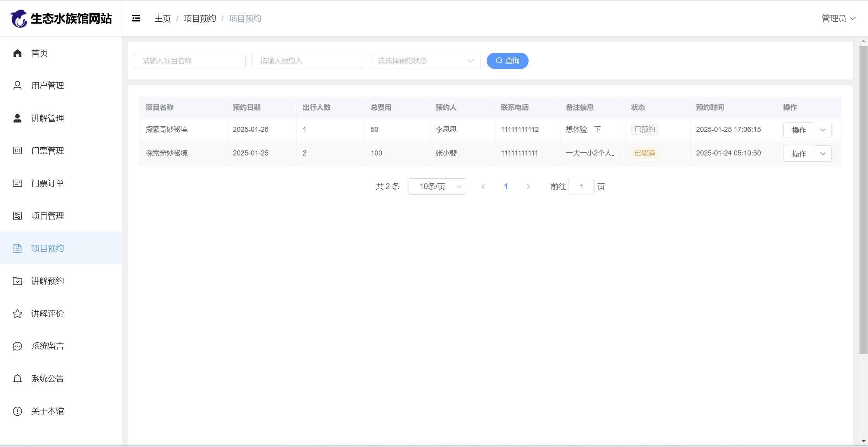Click the 主页 breadcrumb link

point(162,18)
